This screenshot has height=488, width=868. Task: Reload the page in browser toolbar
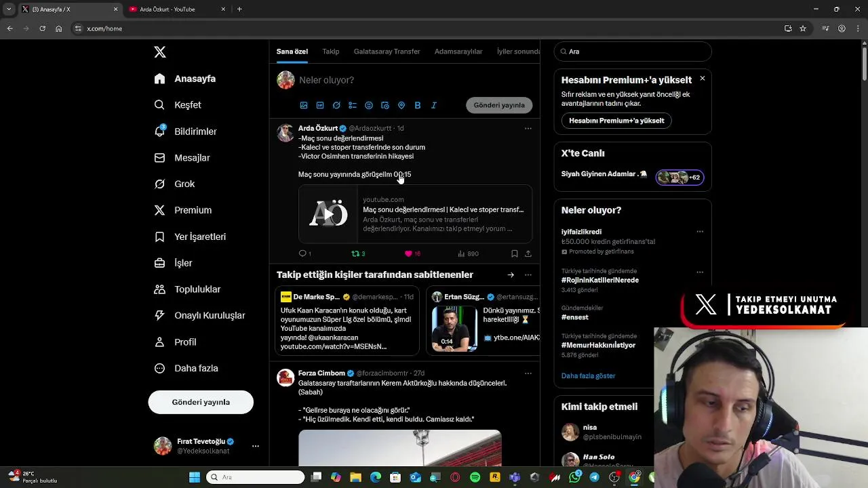point(42,28)
